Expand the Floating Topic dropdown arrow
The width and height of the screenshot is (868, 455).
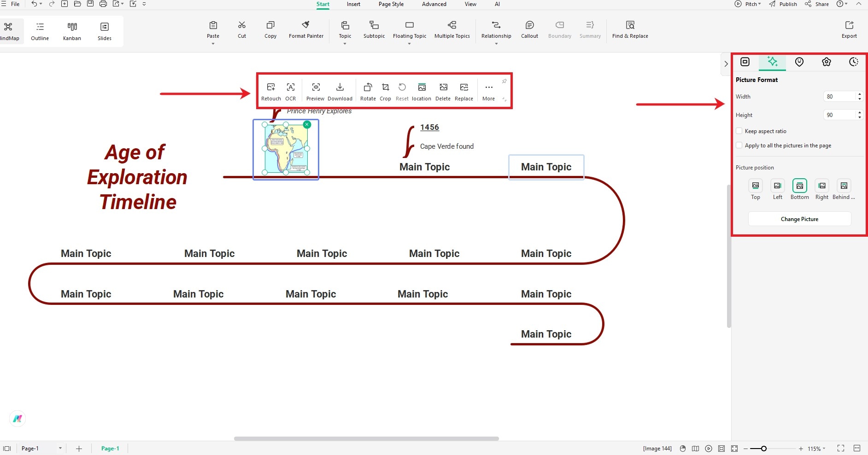[409, 44]
